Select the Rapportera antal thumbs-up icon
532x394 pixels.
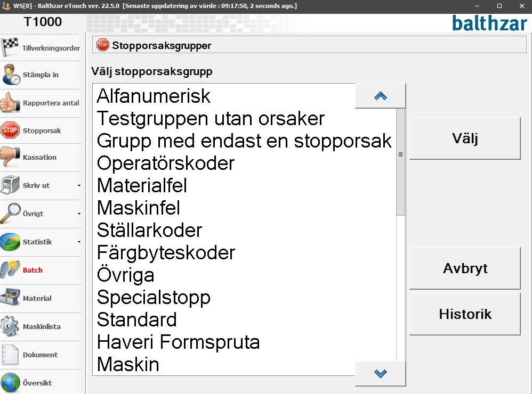[x=10, y=103]
